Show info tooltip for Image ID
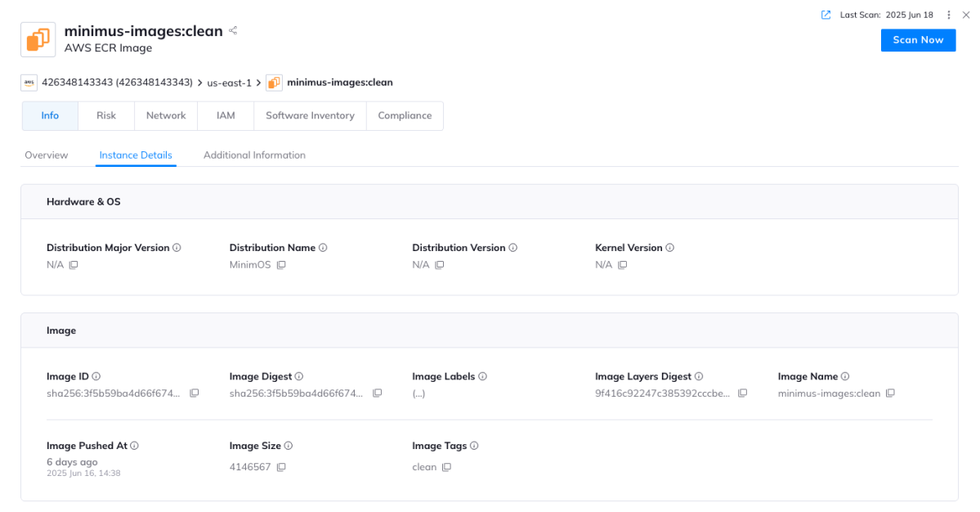Viewport: 980px width, 512px height. pyautogui.click(x=96, y=376)
